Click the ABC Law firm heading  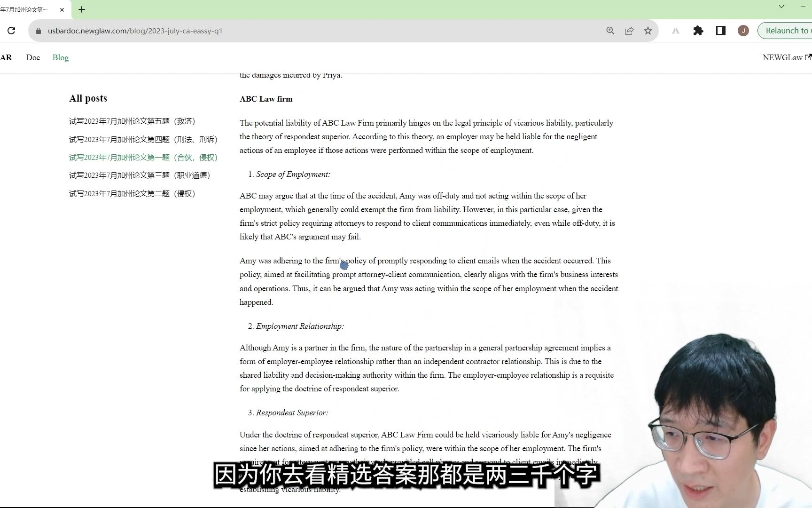click(x=266, y=99)
